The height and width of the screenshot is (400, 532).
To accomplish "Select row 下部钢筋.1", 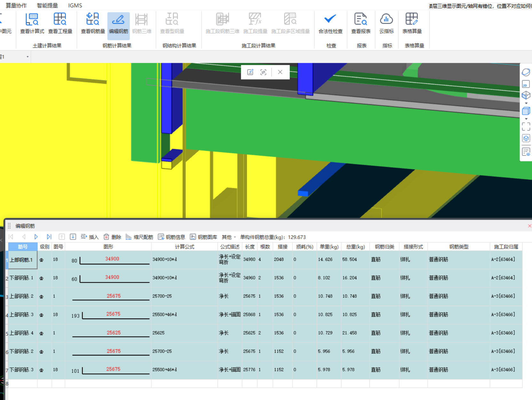I will [x=23, y=278].
